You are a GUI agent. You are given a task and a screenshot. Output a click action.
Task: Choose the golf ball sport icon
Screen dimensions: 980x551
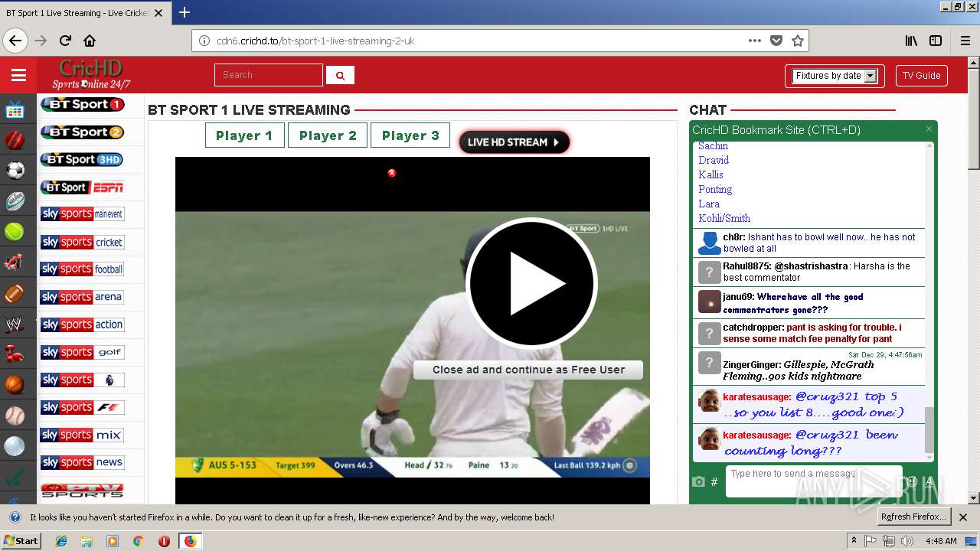(x=15, y=446)
